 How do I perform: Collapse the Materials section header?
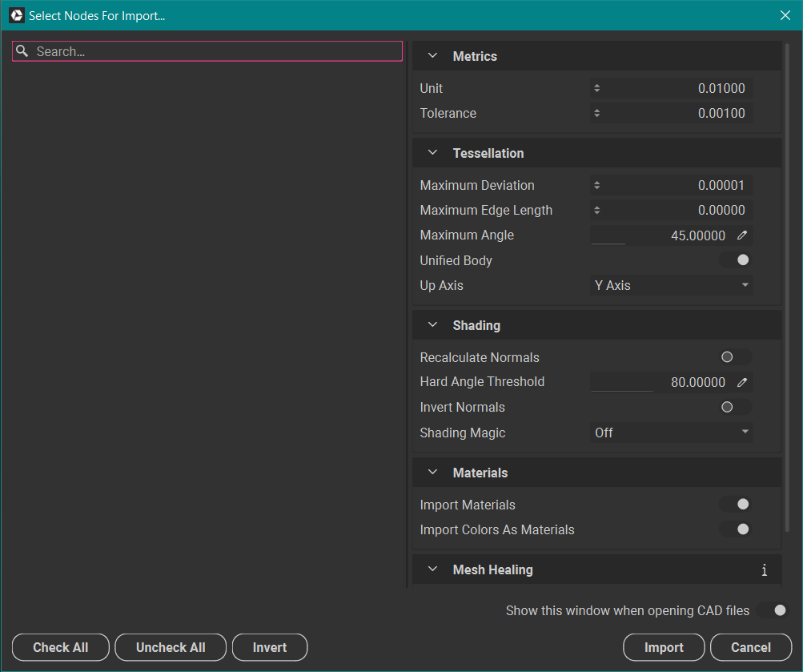point(433,473)
